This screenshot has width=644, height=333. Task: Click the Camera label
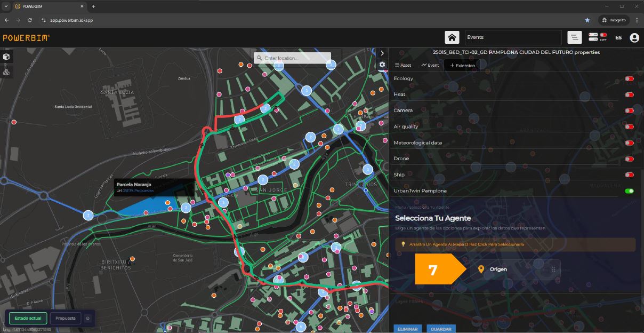(403, 110)
